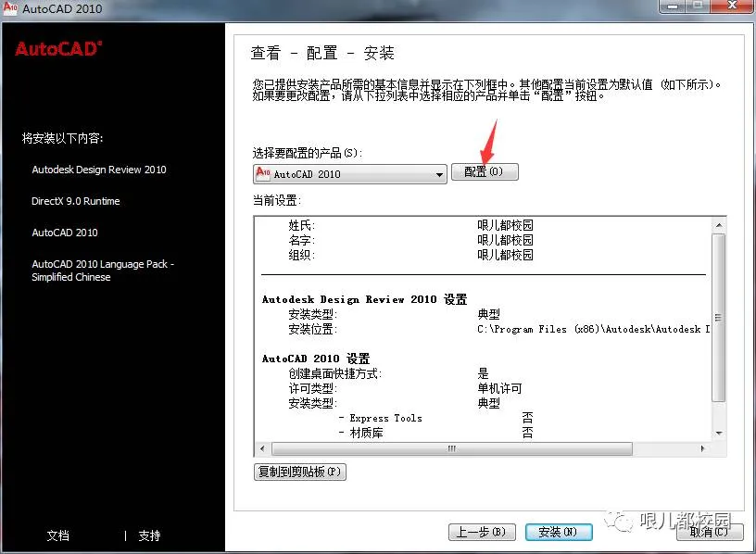Click 上一步(B) to go back

[482, 532]
